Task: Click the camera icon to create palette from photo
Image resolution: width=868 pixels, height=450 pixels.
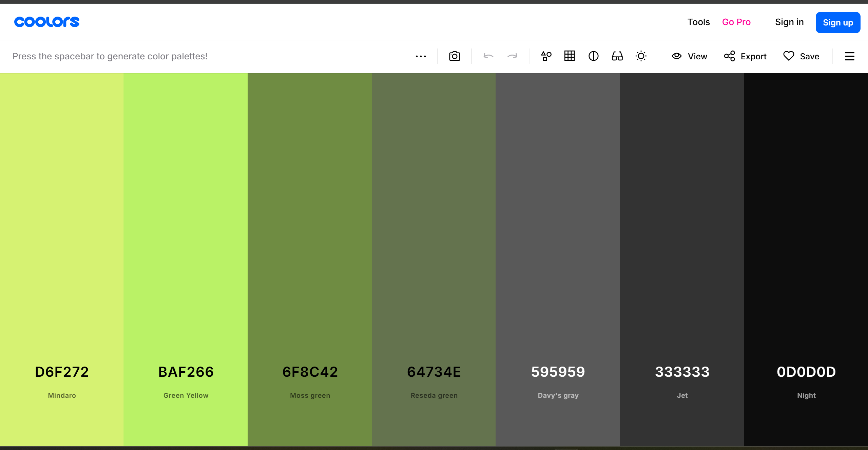Action: pos(454,56)
